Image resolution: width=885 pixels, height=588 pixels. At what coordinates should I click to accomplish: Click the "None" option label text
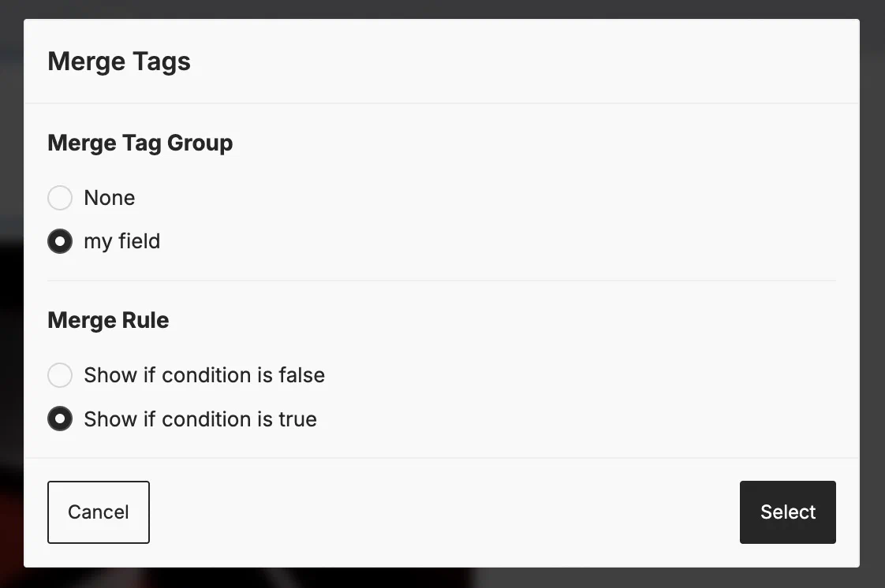pos(109,198)
